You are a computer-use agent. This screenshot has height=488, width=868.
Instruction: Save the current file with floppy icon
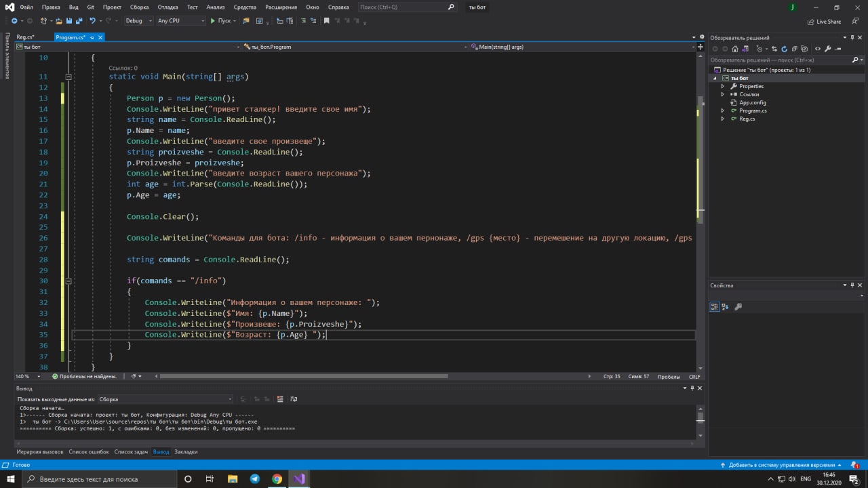(69, 21)
